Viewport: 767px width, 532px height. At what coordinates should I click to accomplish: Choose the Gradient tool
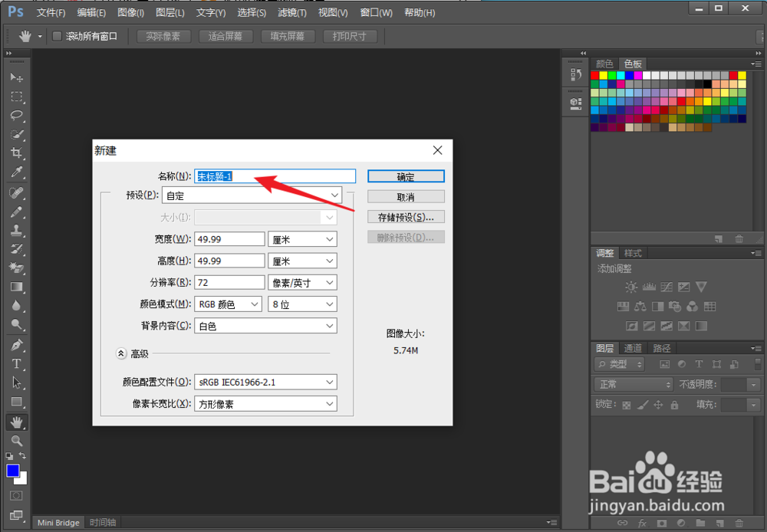(17, 287)
